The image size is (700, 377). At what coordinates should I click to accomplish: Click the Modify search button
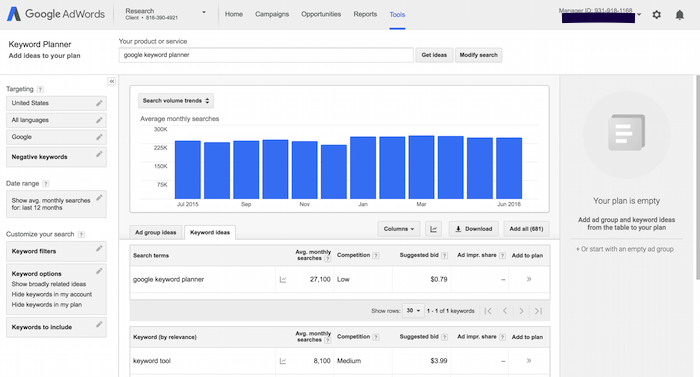point(479,55)
